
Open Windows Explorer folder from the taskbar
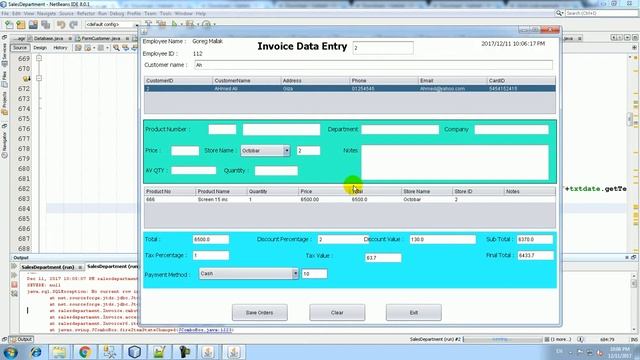(60, 352)
